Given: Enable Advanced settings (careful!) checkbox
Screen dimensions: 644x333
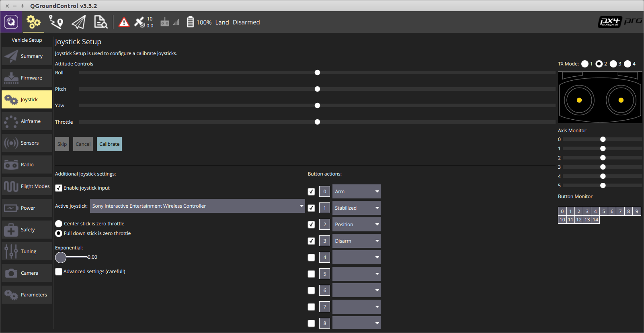Looking at the screenshot, I should [x=59, y=272].
